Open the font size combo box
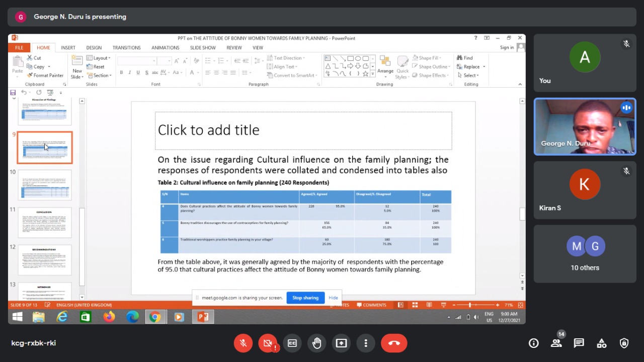The height and width of the screenshot is (362, 644). [x=165, y=60]
